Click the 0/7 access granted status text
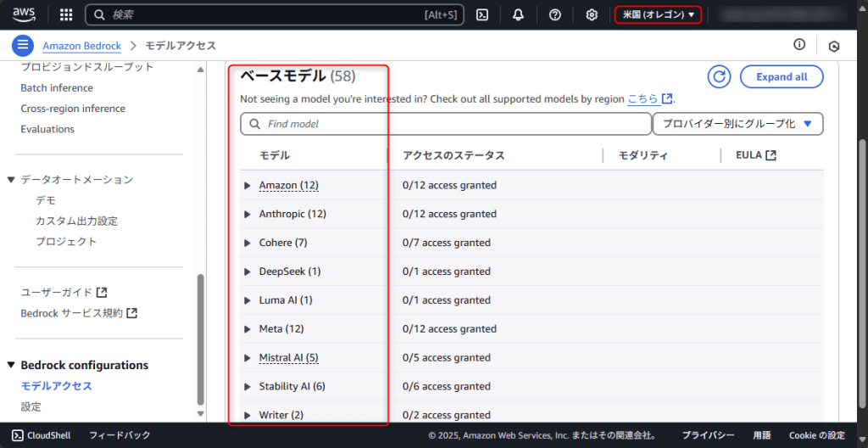Screen dimensions: 868x448 (x=446, y=243)
